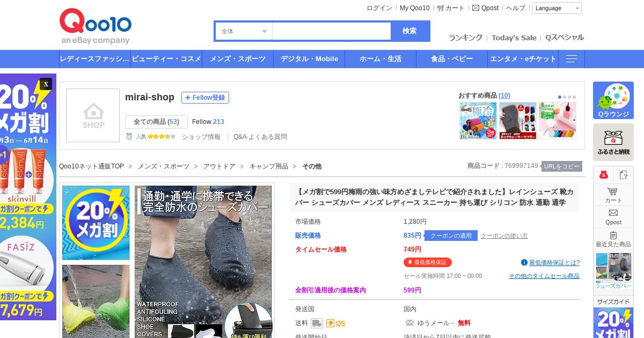Click the shop popularity star rating
Image resolution: width=644 pixels, height=338 pixels.
162,137
